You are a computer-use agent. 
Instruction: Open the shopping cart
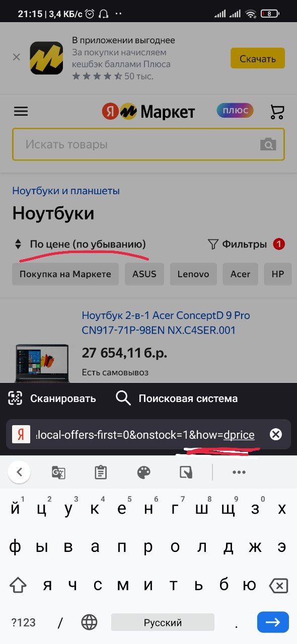pos(277,111)
